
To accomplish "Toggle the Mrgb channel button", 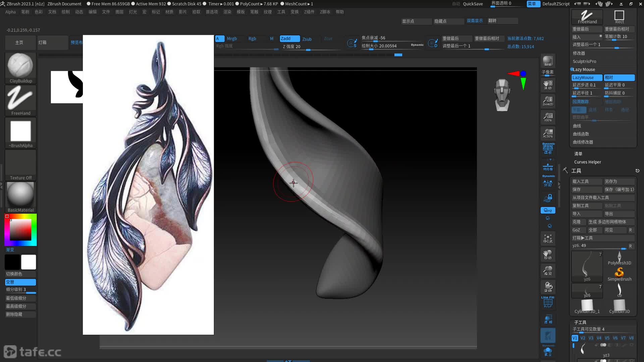I will click(232, 39).
